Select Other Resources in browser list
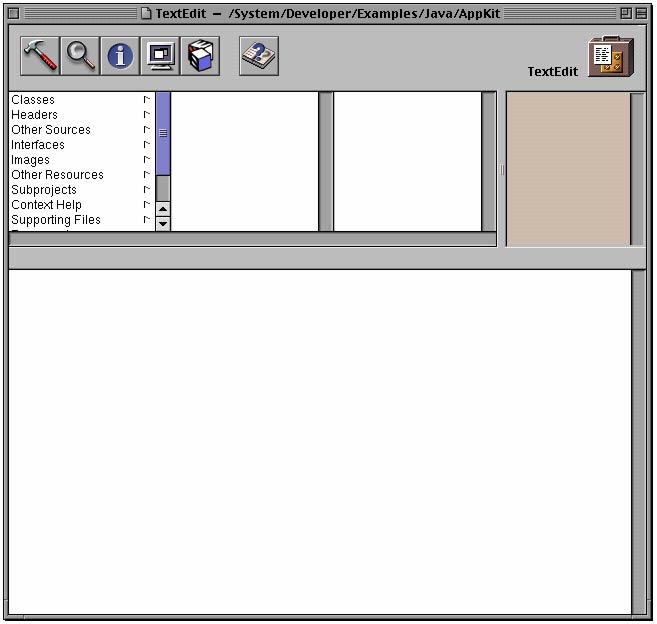The width and height of the screenshot is (657, 624). (x=57, y=175)
